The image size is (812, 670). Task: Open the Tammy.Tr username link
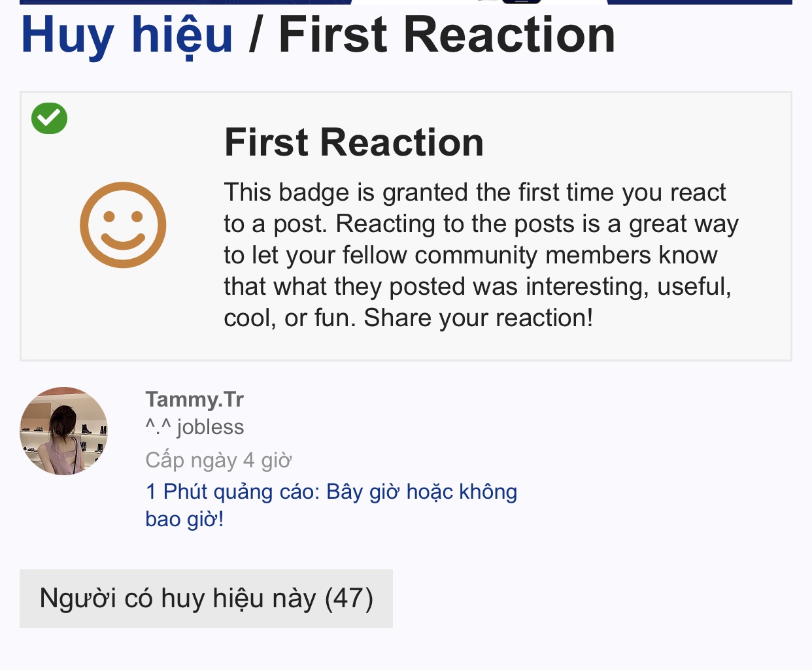point(194,399)
